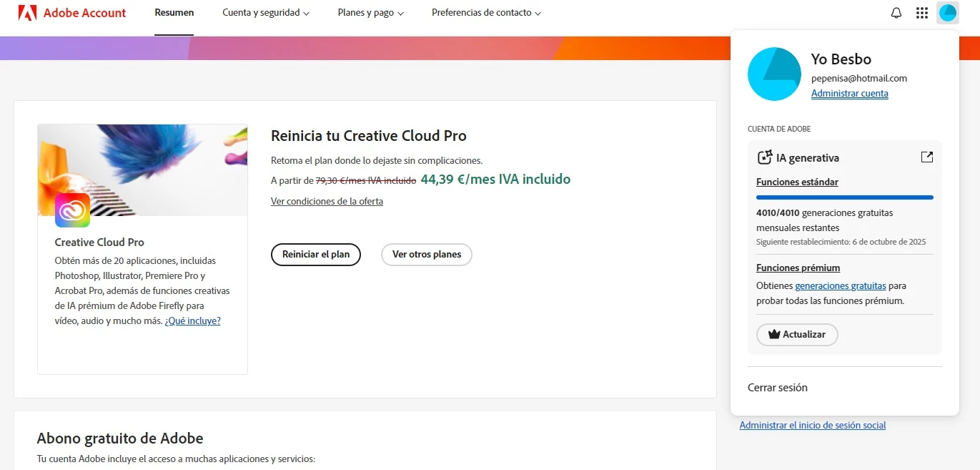
Task: Click Reiniciar el plan button
Action: click(x=316, y=254)
